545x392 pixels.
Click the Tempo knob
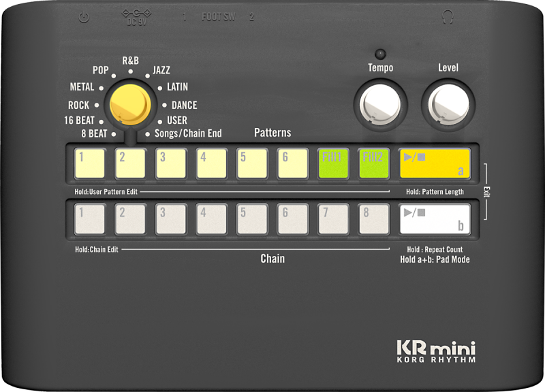click(380, 105)
